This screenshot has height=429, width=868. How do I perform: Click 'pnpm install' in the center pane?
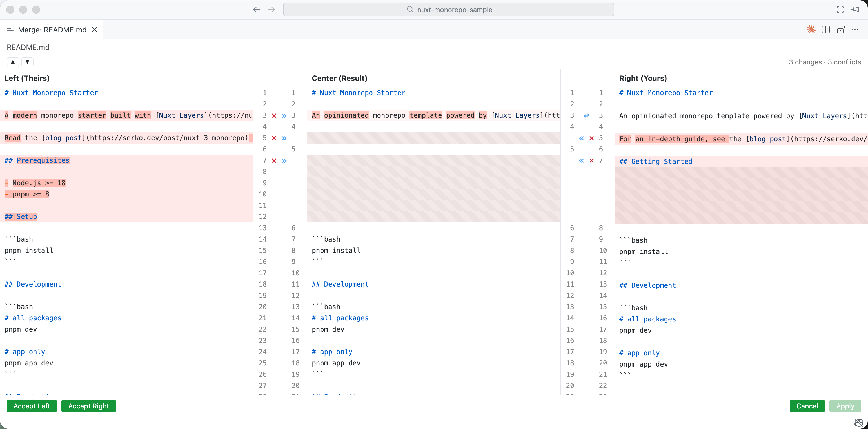336,250
